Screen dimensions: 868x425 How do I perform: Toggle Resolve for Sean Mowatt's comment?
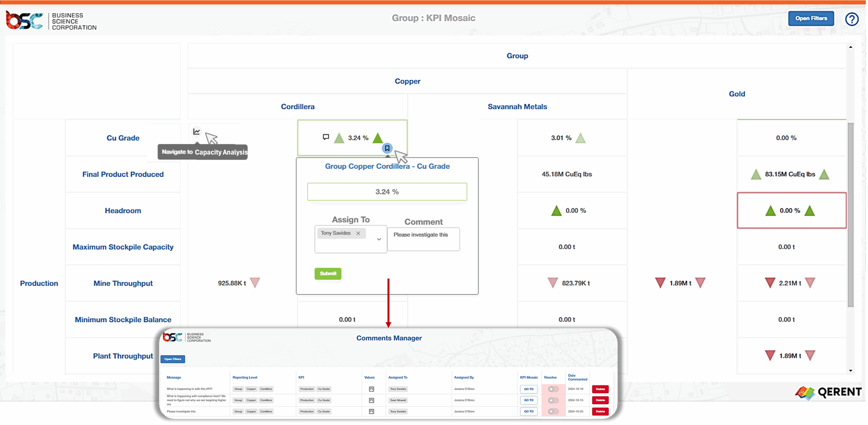[x=553, y=400]
